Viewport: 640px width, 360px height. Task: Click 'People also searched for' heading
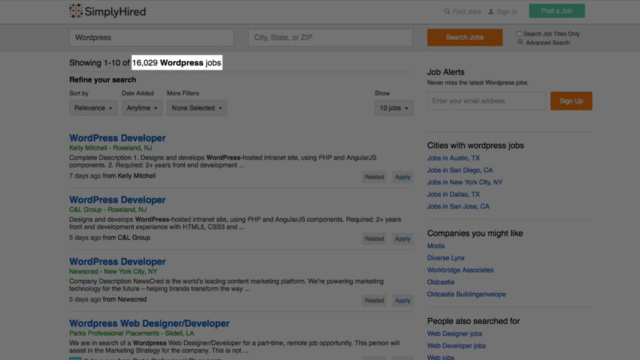click(x=473, y=321)
